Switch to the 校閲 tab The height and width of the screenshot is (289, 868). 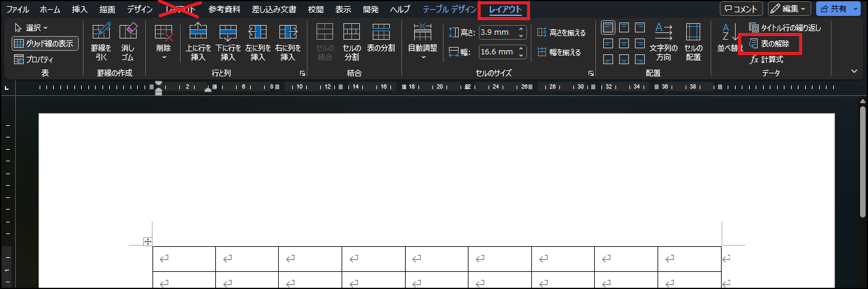click(x=316, y=9)
